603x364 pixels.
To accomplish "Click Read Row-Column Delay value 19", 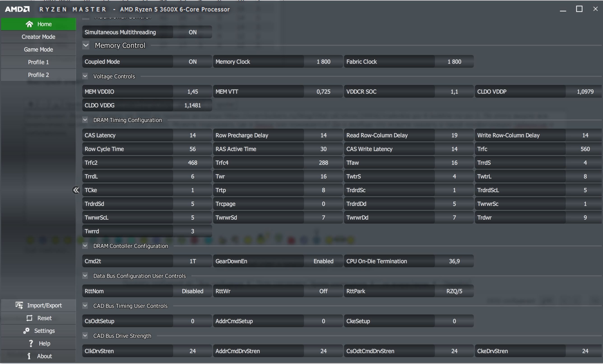I will tap(454, 135).
